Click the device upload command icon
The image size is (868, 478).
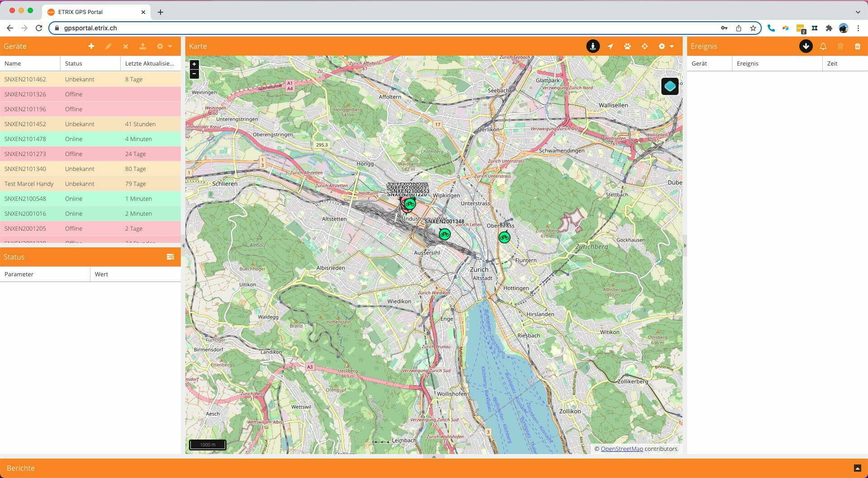[x=142, y=46]
